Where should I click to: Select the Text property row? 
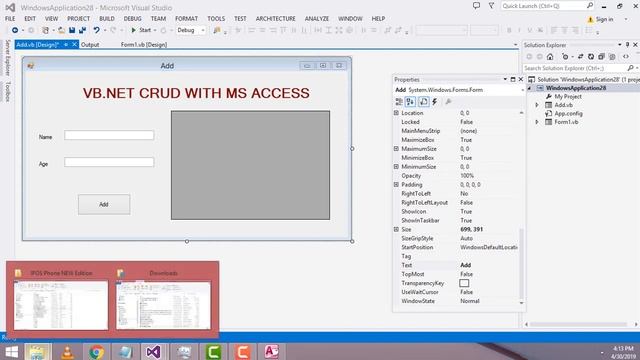tap(456, 265)
